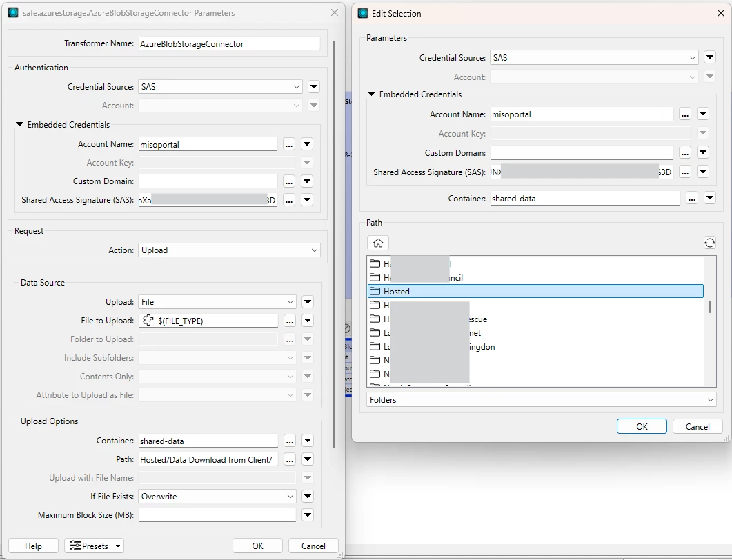The height and width of the screenshot is (560, 732).
Task: Click the Transformer Name input field
Action: 229,44
